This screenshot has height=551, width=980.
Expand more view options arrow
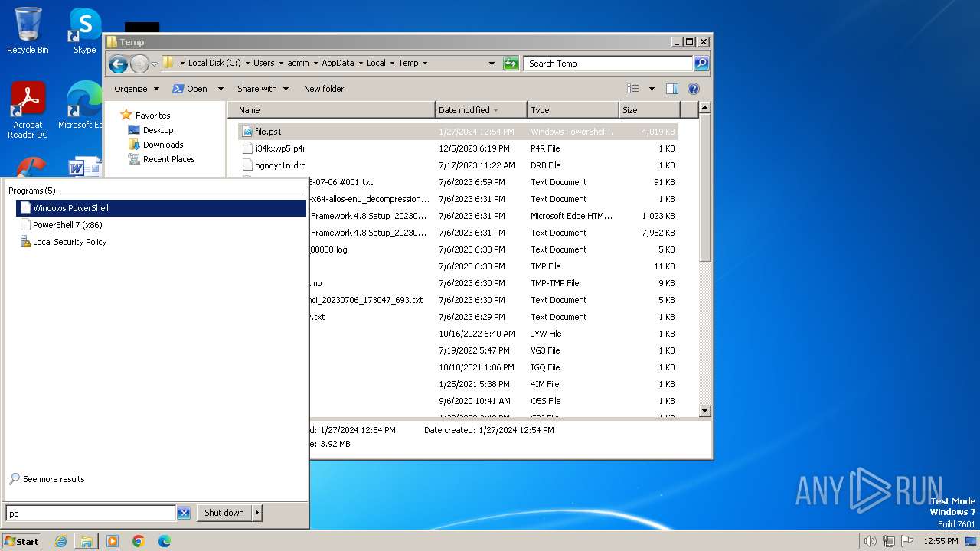click(652, 89)
